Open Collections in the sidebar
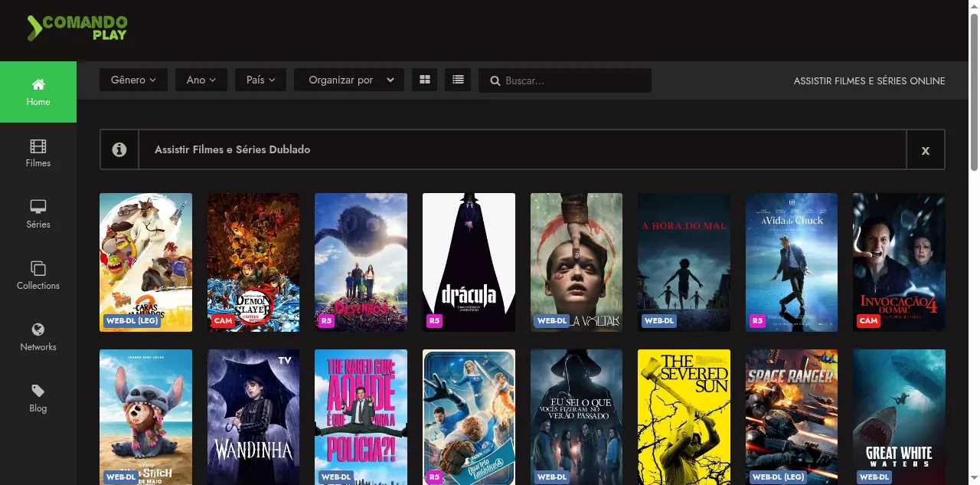The height and width of the screenshot is (485, 980). coord(38,276)
